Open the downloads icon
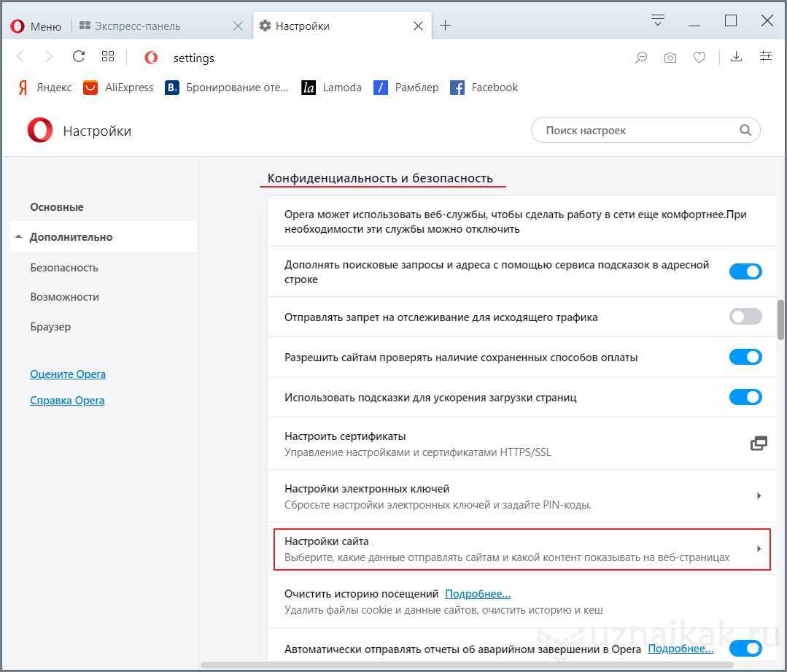The height and width of the screenshot is (672, 787). pos(736,57)
